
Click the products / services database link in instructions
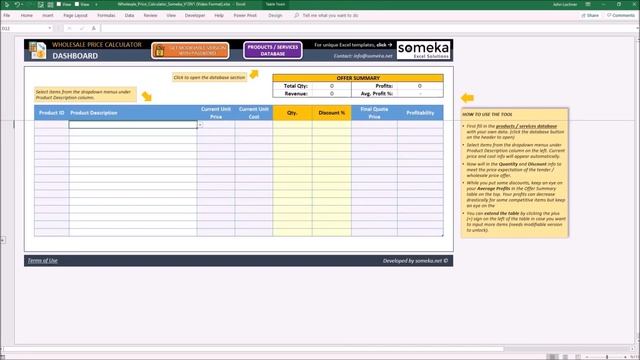(x=526, y=126)
